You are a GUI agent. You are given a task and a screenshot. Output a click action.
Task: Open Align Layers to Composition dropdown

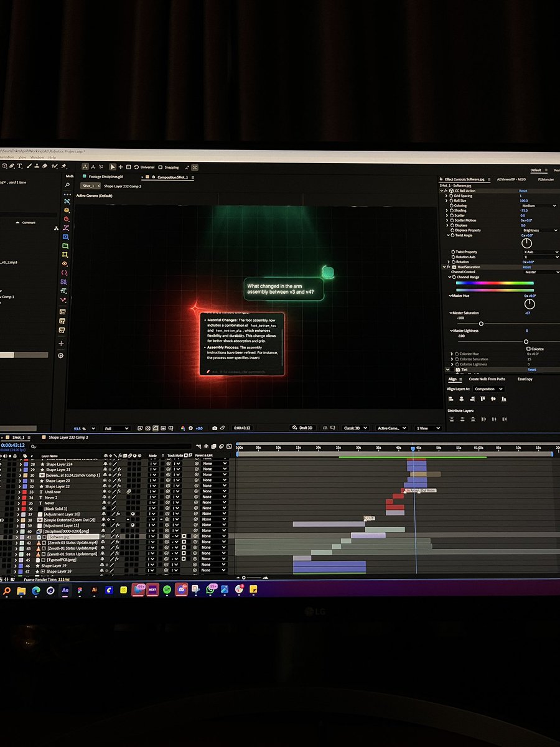coord(488,389)
